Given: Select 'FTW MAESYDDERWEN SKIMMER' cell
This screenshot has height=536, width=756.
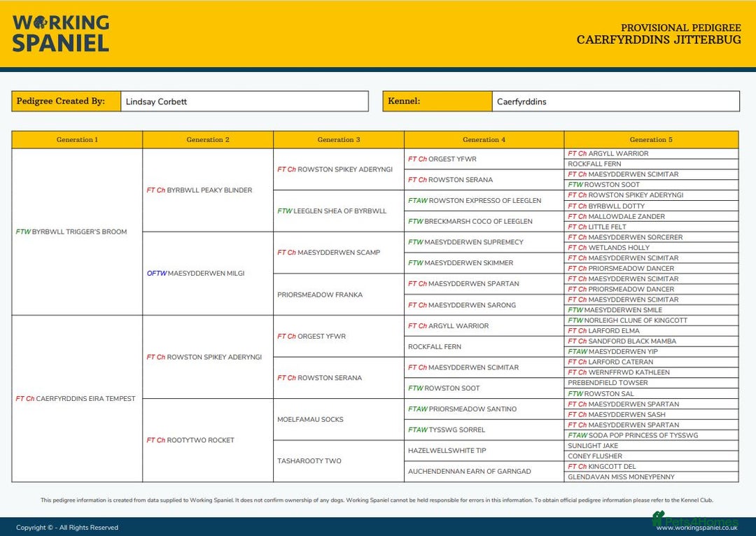Looking at the screenshot, I should (x=484, y=262).
